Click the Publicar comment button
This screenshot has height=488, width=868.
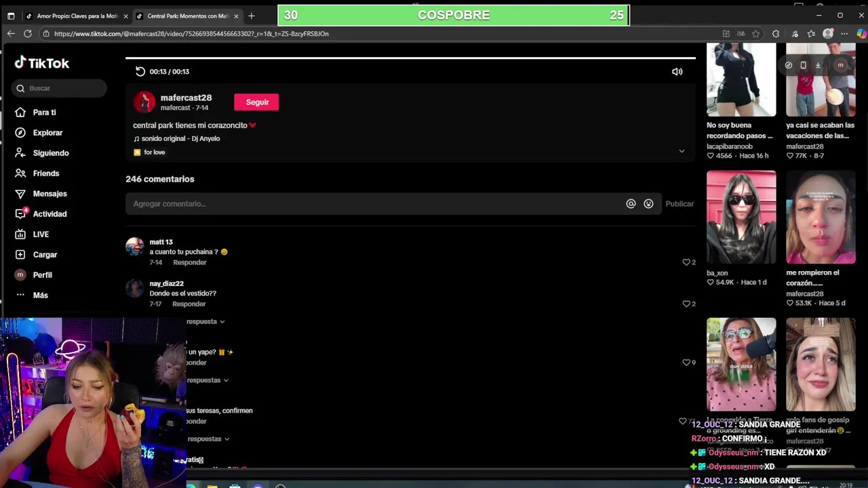click(679, 203)
